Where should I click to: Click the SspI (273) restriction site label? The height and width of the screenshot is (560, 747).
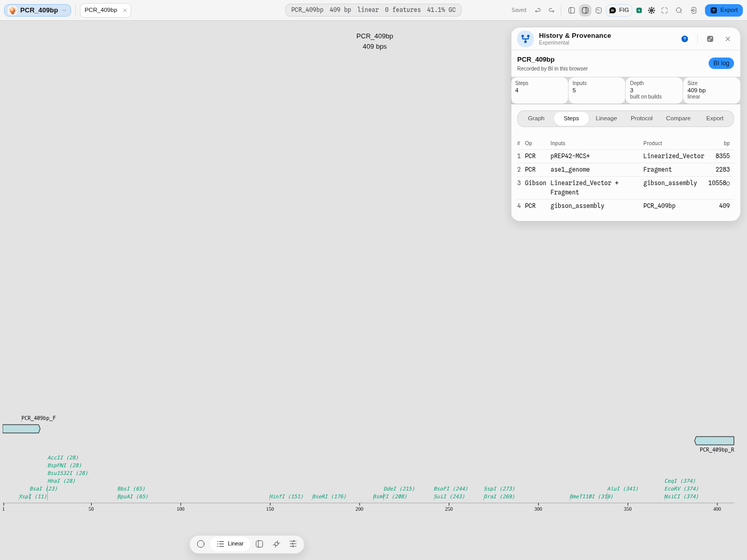[x=500, y=489]
